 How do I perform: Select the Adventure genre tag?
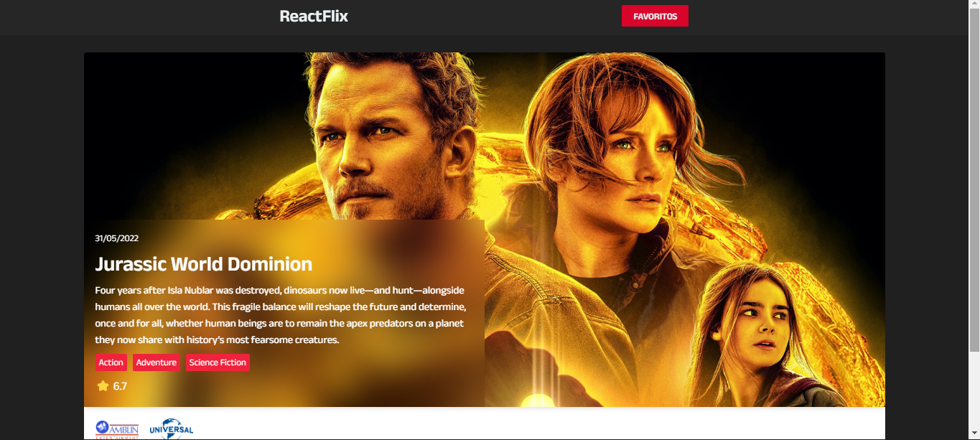pos(157,362)
